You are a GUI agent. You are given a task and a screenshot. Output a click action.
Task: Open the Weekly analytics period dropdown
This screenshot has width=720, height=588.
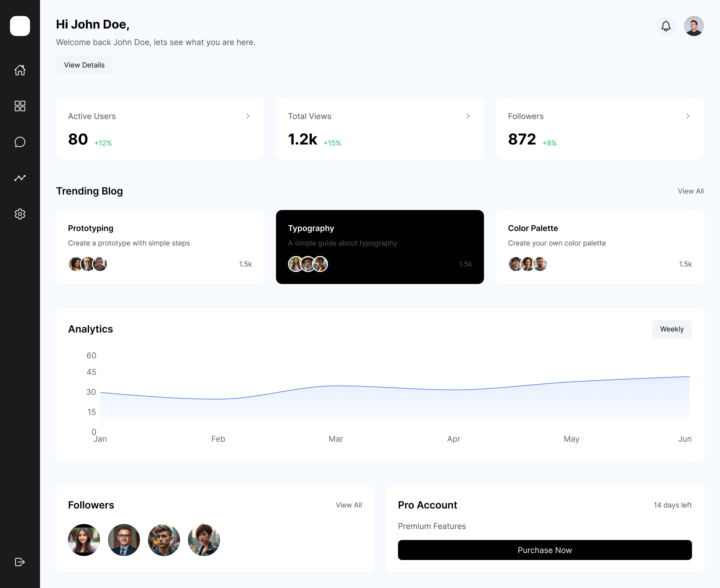pos(672,329)
